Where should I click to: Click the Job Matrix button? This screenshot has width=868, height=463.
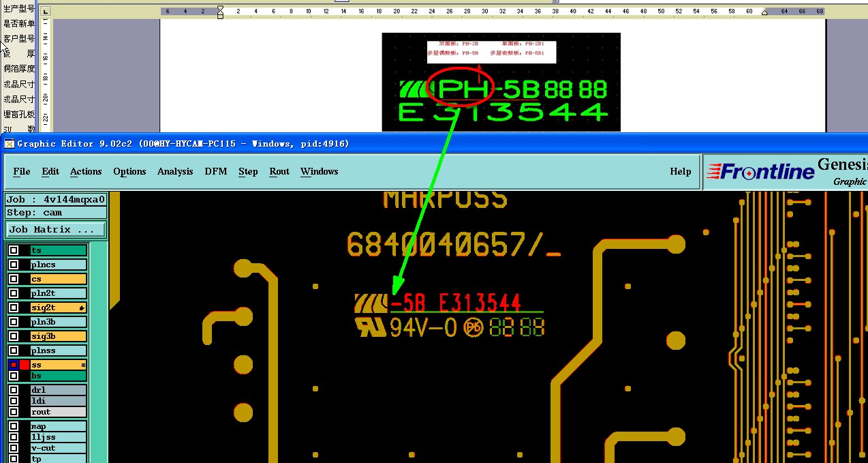pyautogui.click(x=56, y=229)
